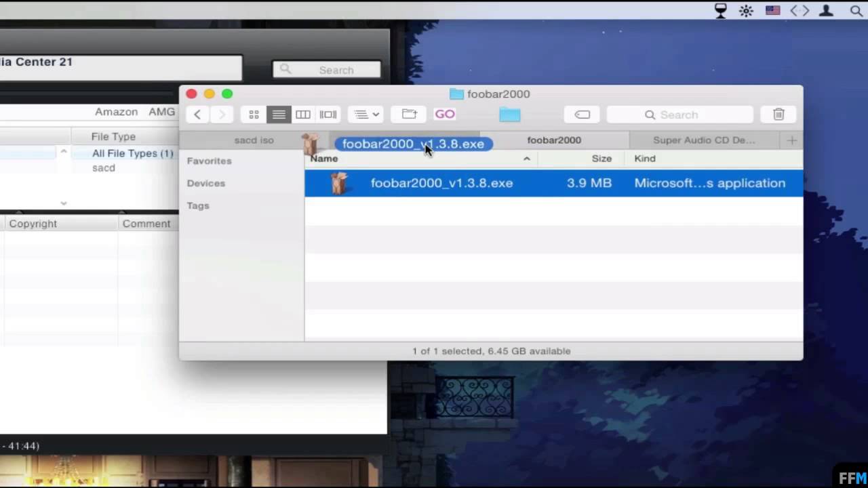
Task: Select the foobar2000_v1.3.8.exe file name
Action: coord(441,183)
